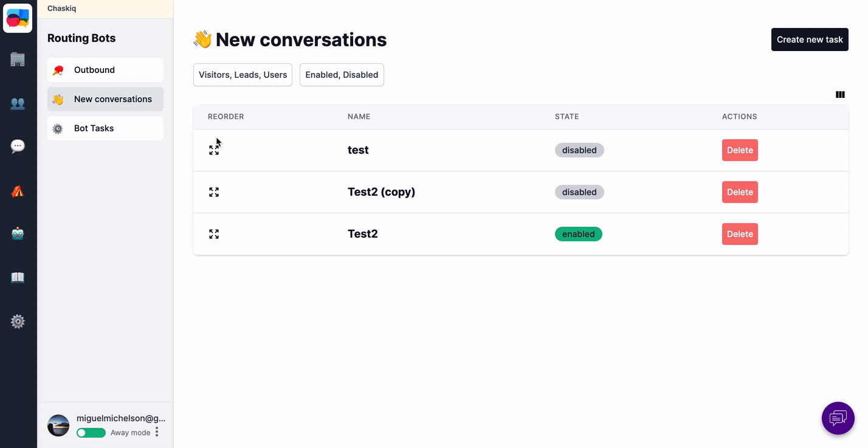Open the building icon in left sidebar
The height and width of the screenshot is (448, 868).
pyautogui.click(x=18, y=60)
